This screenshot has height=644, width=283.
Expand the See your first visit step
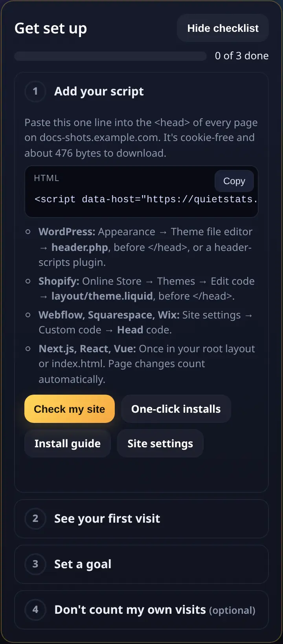[141, 519]
